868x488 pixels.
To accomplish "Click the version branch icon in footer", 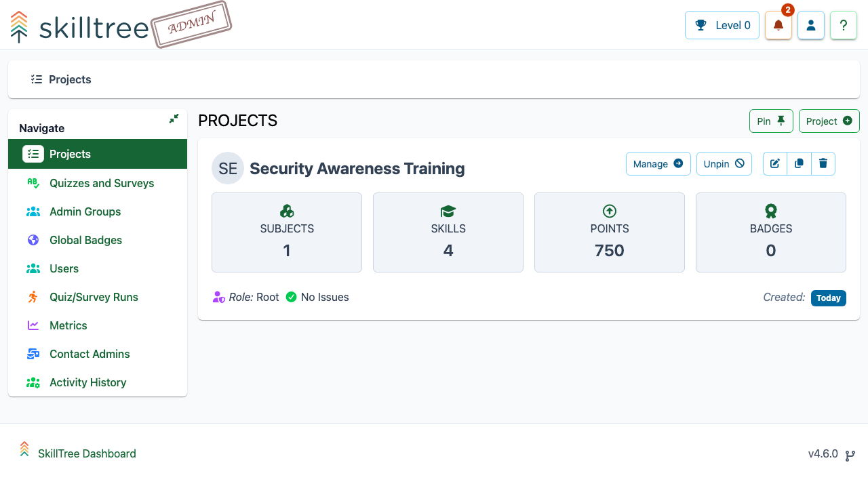I will coord(850,455).
